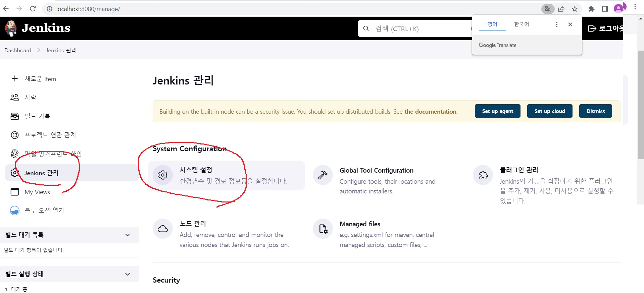Click the 노드 관리 cloud icon

coord(163,229)
